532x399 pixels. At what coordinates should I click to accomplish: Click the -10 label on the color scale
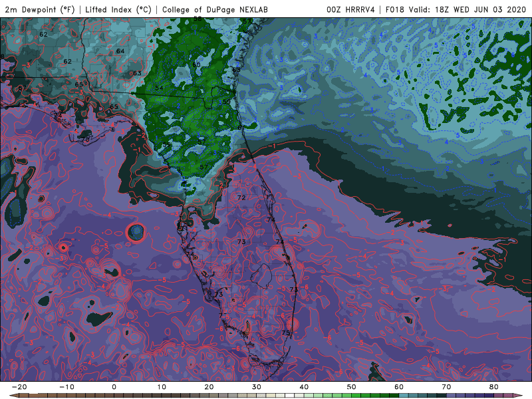66,387
